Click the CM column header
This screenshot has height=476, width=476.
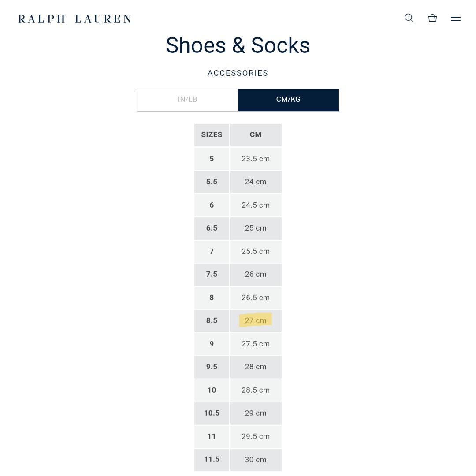click(x=256, y=135)
